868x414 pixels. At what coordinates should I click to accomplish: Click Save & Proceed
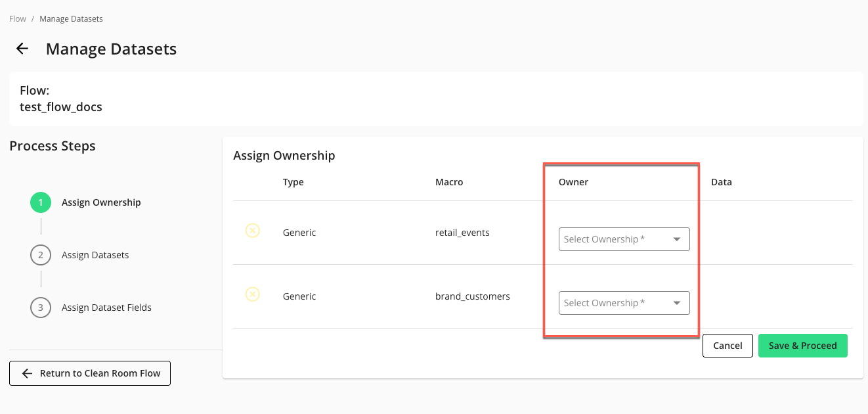click(802, 345)
